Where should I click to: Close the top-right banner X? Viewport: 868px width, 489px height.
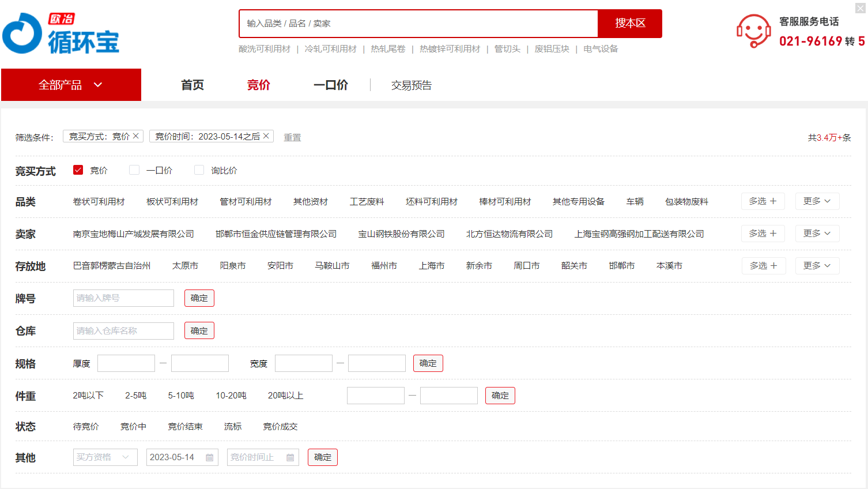pos(860,8)
